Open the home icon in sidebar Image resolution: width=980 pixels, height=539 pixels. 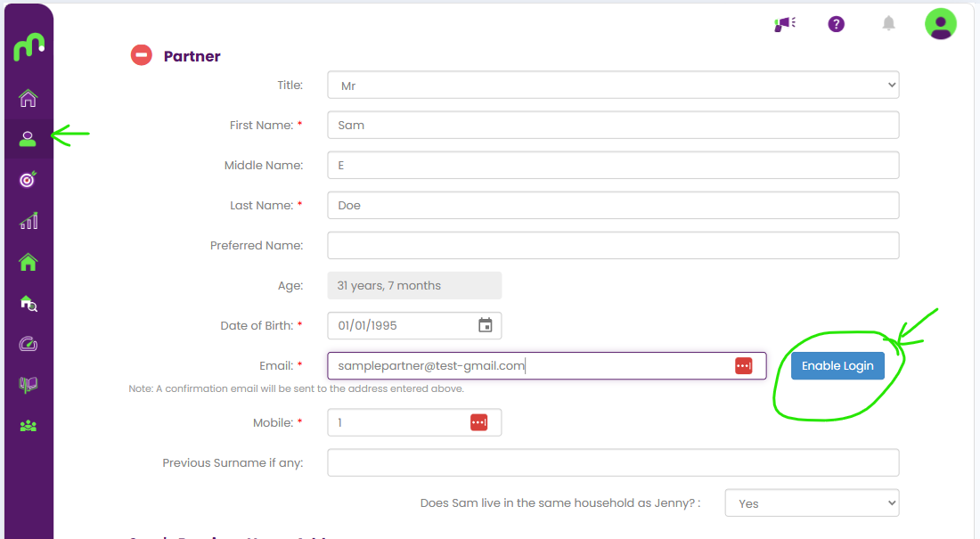point(29,98)
